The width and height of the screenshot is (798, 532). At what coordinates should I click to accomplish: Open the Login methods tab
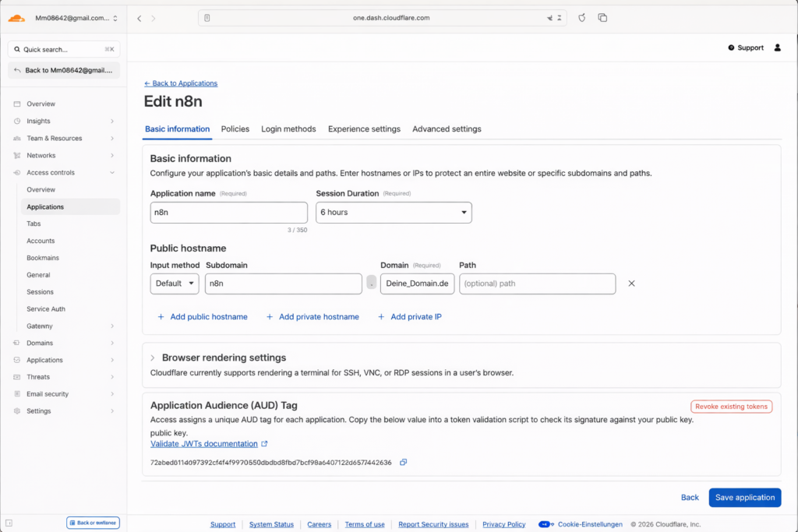[288, 129]
